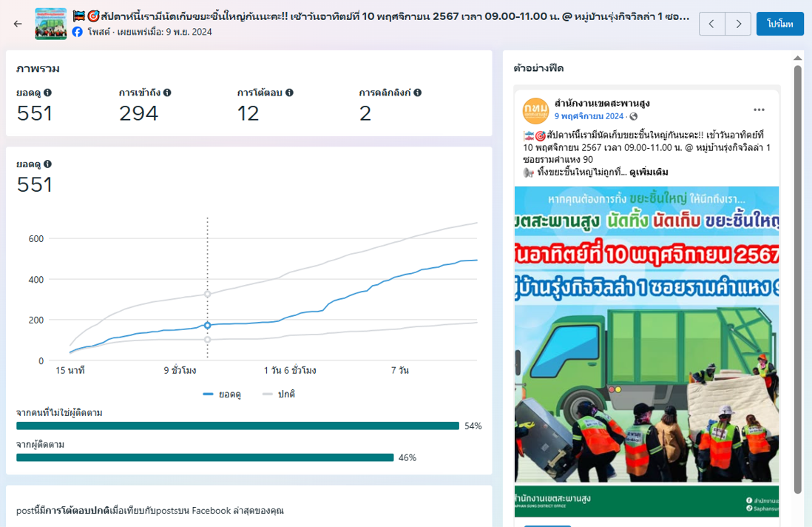Show info for การเข้าถึง metric
The image size is (812, 527).
(167, 93)
